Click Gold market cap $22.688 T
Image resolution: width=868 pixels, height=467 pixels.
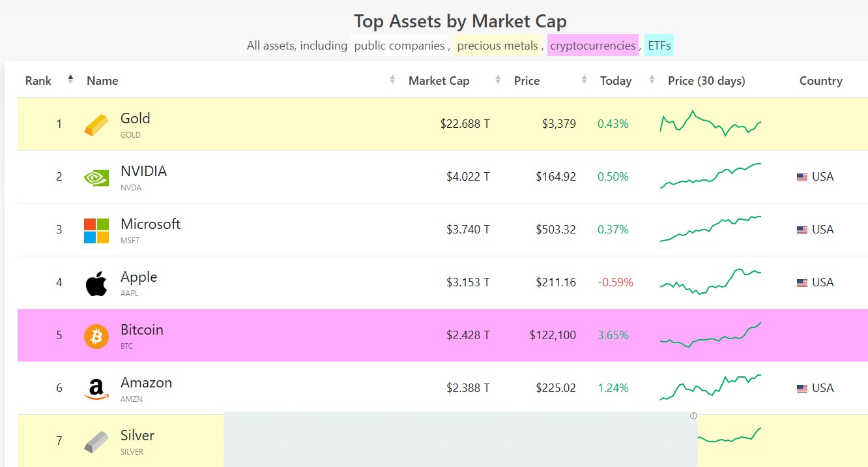[x=465, y=124]
